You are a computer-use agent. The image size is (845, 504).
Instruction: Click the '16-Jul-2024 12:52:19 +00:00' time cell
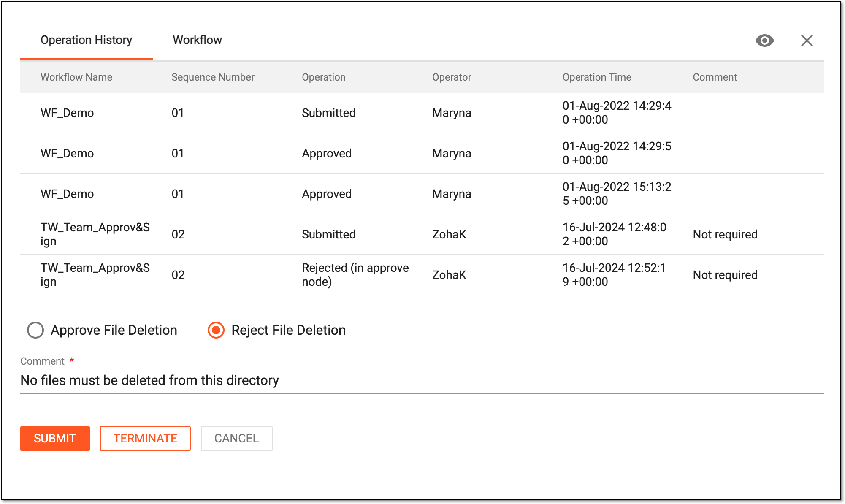(x=614, y=275)
